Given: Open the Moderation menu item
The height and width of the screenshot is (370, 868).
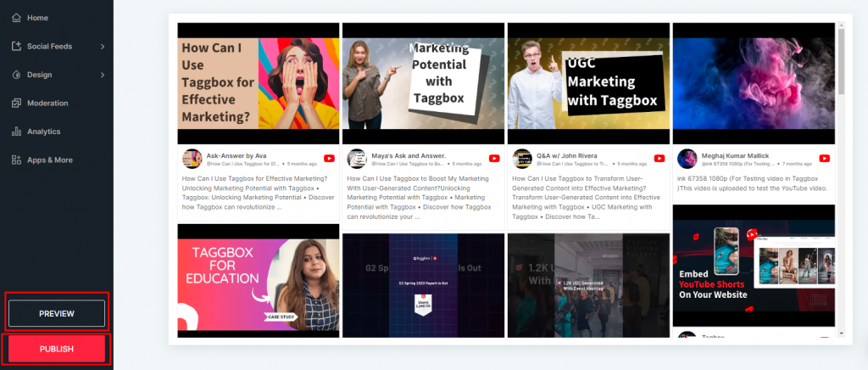Looking at the screenshot, I should (x=47, y=104).
